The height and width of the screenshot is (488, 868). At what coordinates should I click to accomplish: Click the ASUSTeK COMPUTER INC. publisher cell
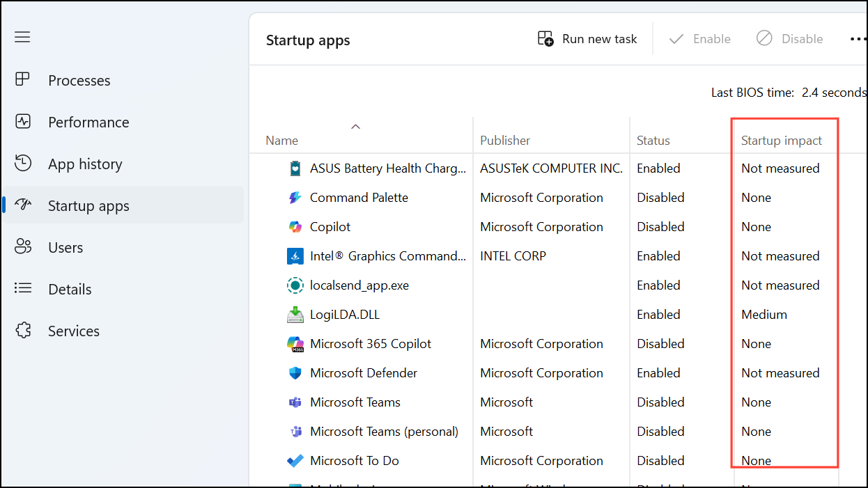coord(551,168)
